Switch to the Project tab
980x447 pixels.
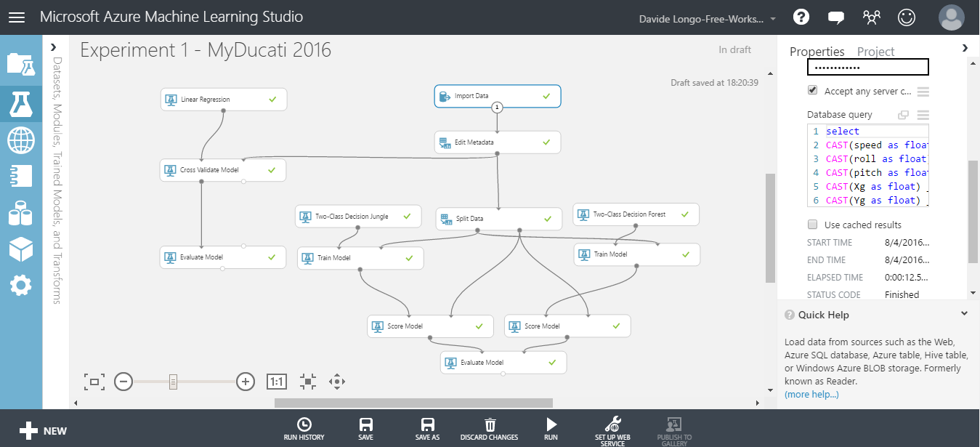click(875, 52)
